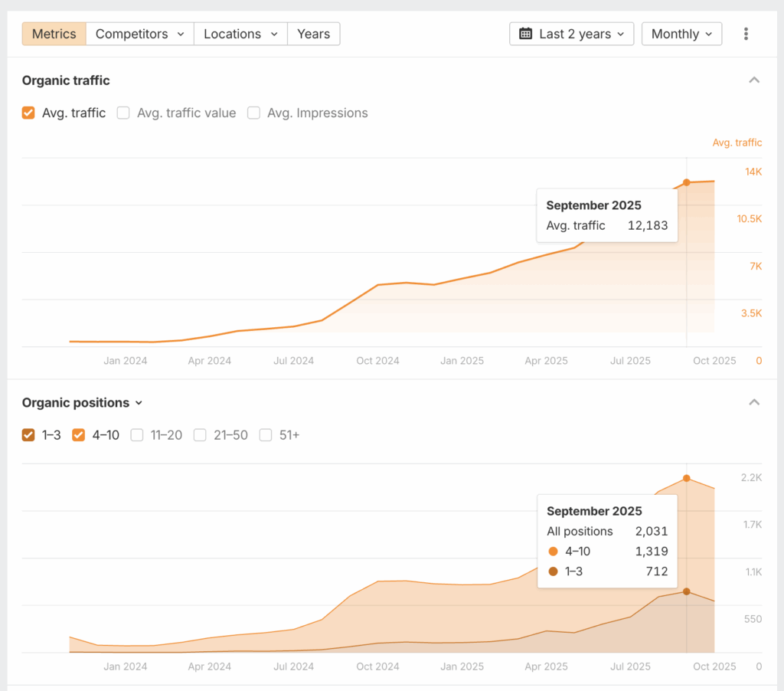Open the three-dot more options menu
Screen dimensions: 784x691
click(x=746, y=34)
